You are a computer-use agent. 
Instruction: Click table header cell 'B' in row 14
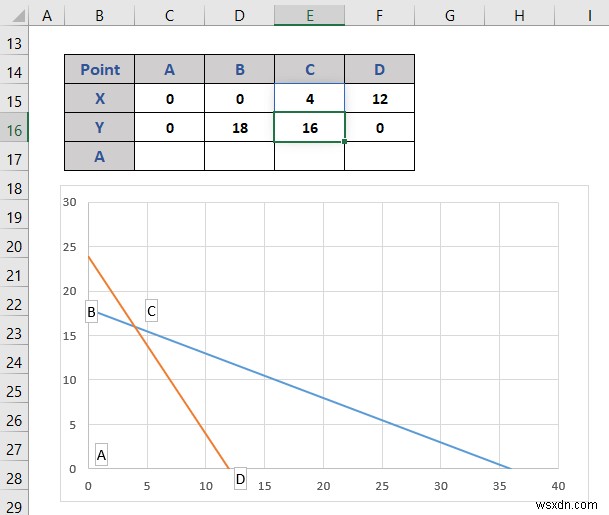click(x=239, y=69)
